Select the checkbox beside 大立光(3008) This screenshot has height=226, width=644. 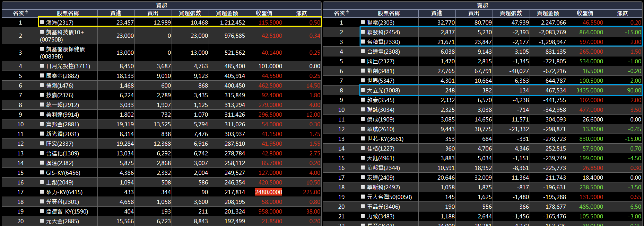(x=363, y=90)
